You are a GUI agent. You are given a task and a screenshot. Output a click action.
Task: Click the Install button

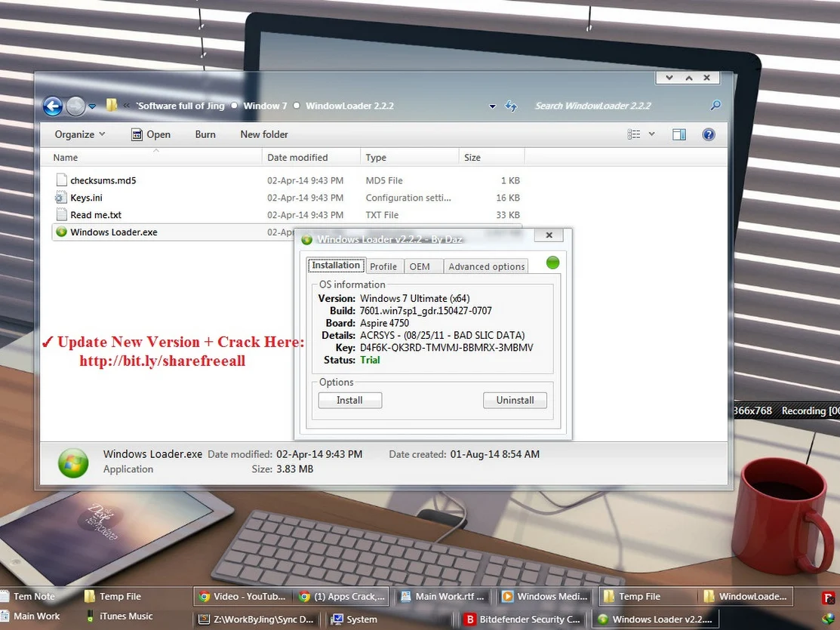point(350,400)
